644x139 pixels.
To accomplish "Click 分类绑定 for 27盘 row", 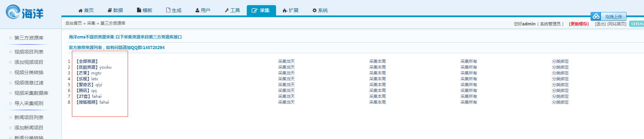I will pyautogui.click(x=560, y=96).
